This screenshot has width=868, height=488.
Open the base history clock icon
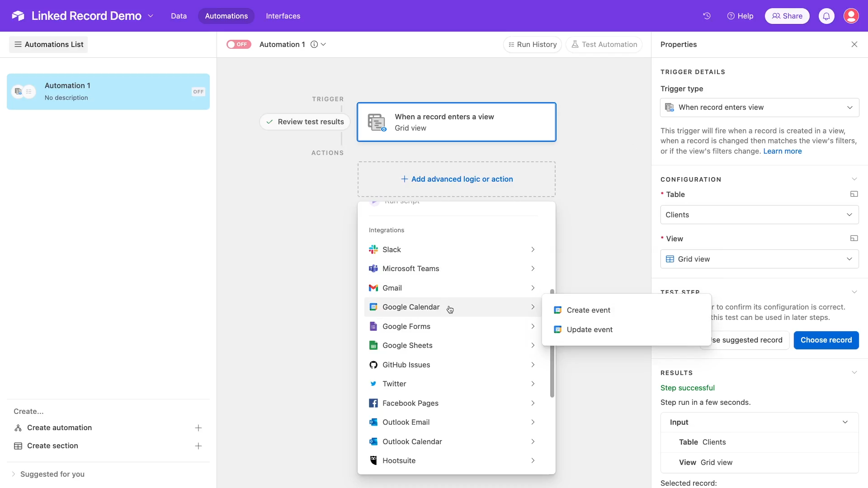[707, 16]
